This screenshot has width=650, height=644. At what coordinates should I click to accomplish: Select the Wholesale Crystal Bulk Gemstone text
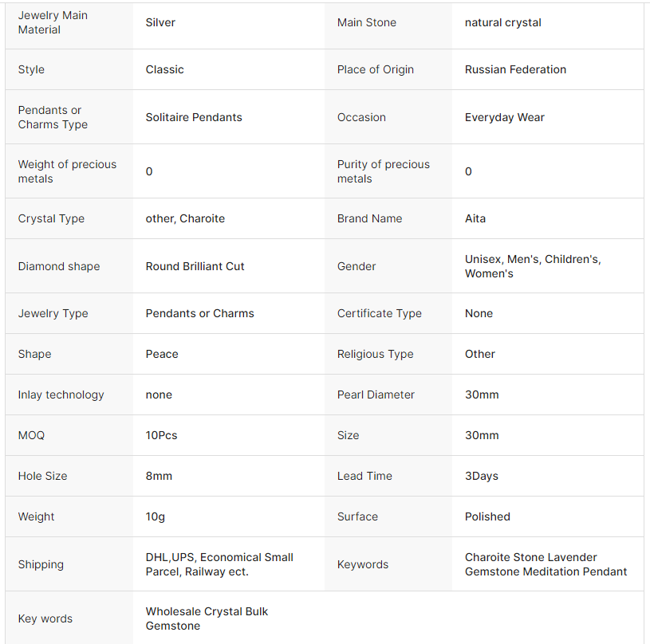207,618
